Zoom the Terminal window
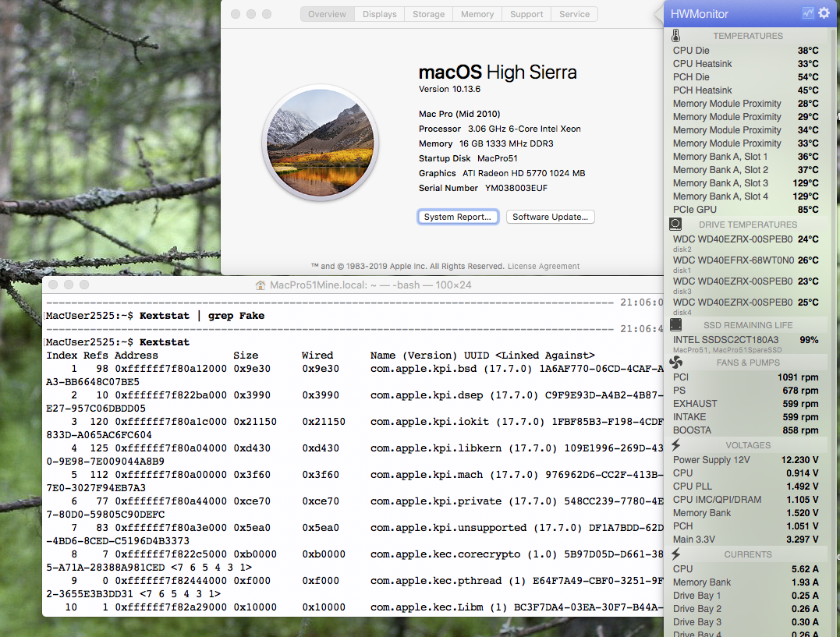 pyautogui.click(x=84, y=285)
